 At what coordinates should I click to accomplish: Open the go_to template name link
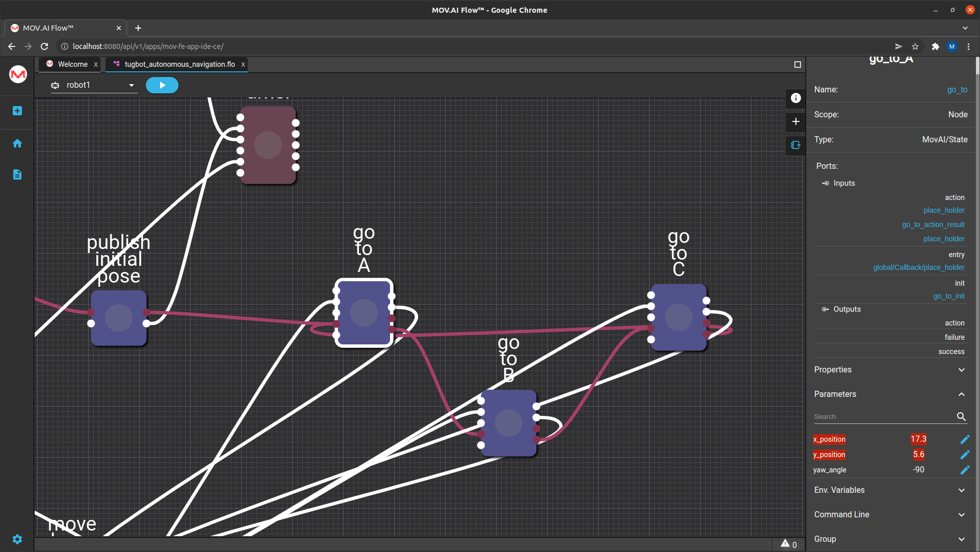(x=957, y=90)
